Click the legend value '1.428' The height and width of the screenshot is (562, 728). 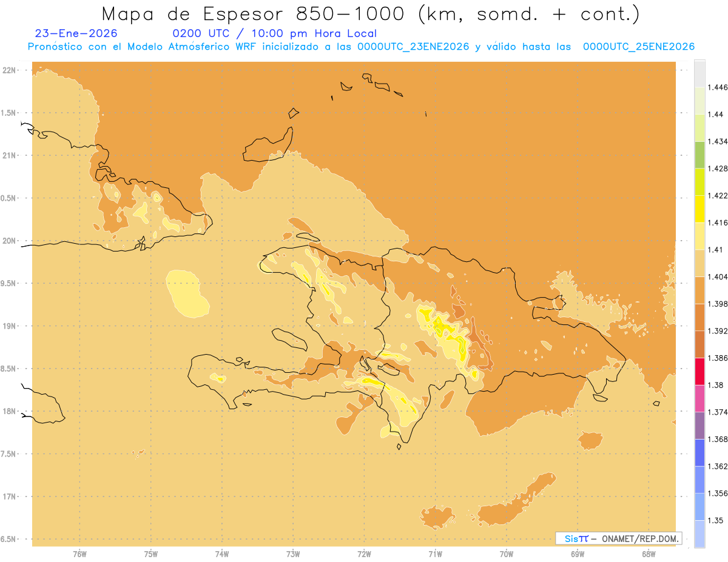[719, 169]
